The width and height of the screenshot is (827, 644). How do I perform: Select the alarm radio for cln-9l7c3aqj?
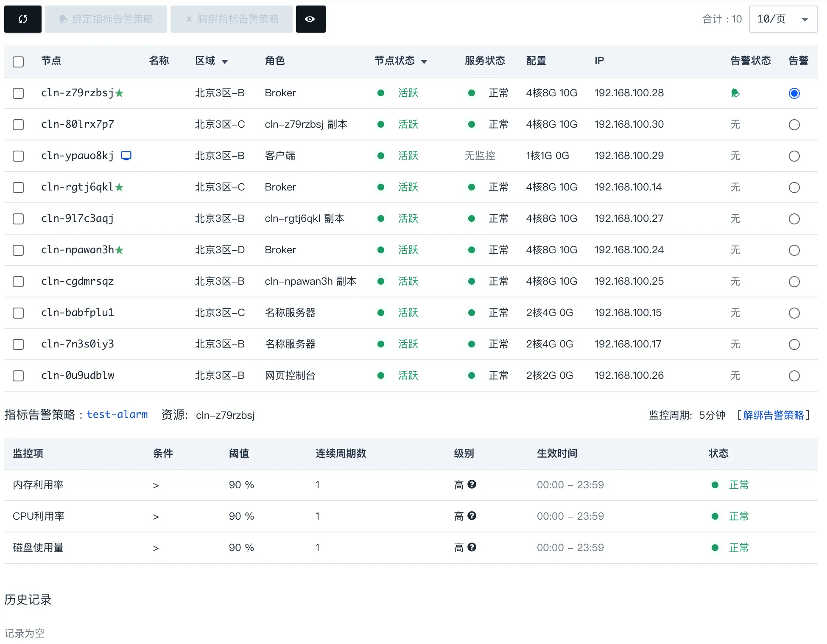794,219
